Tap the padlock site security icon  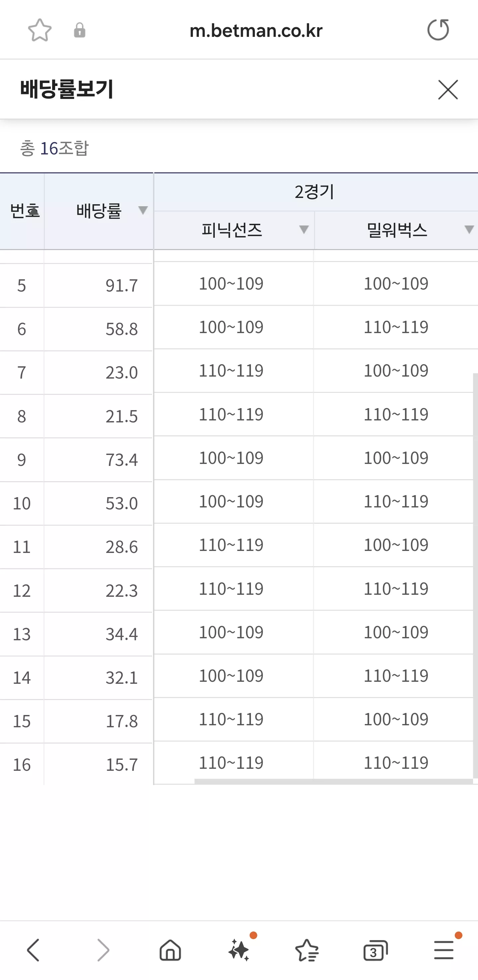(79, 30)
